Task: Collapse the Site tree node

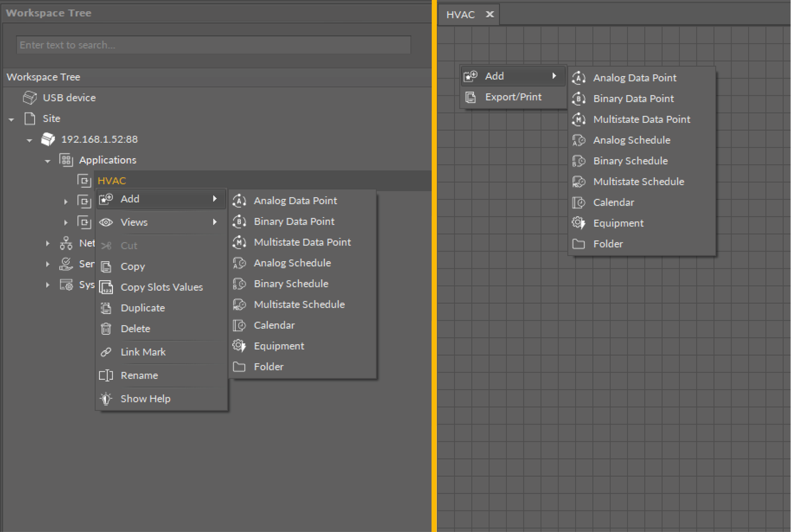Action: click(11, 119)
